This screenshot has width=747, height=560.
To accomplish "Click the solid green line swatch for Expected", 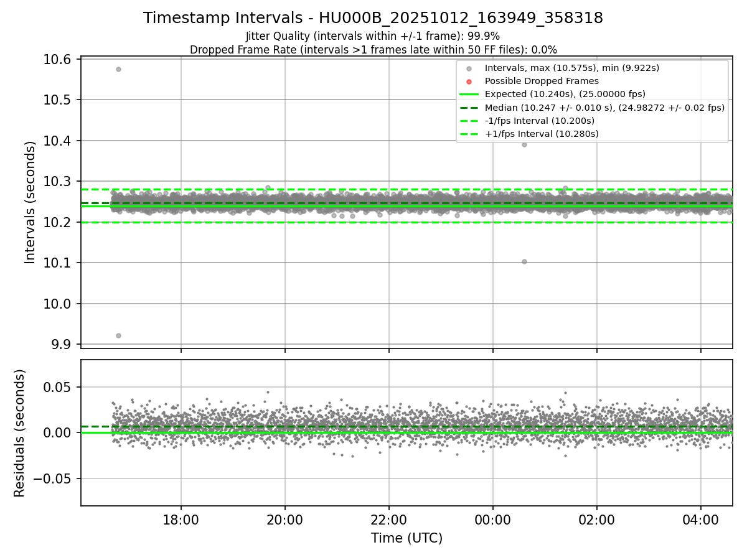I will point(469,94).
